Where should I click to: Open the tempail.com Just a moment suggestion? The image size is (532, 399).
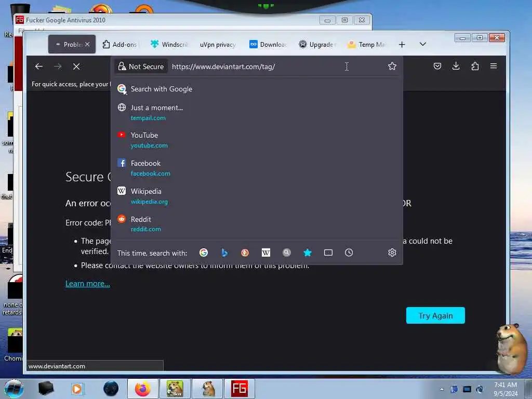click(x=257, y=113)
